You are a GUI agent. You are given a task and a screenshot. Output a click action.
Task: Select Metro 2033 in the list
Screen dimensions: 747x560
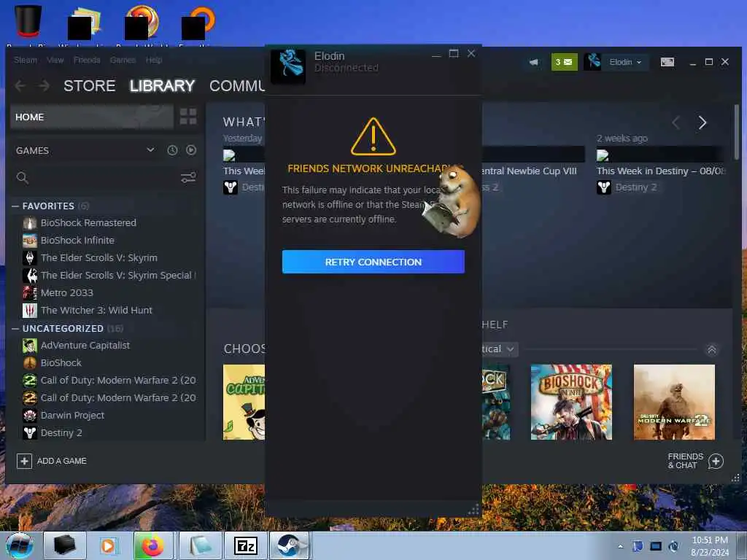pyautogui.click(x=67, y=293)
